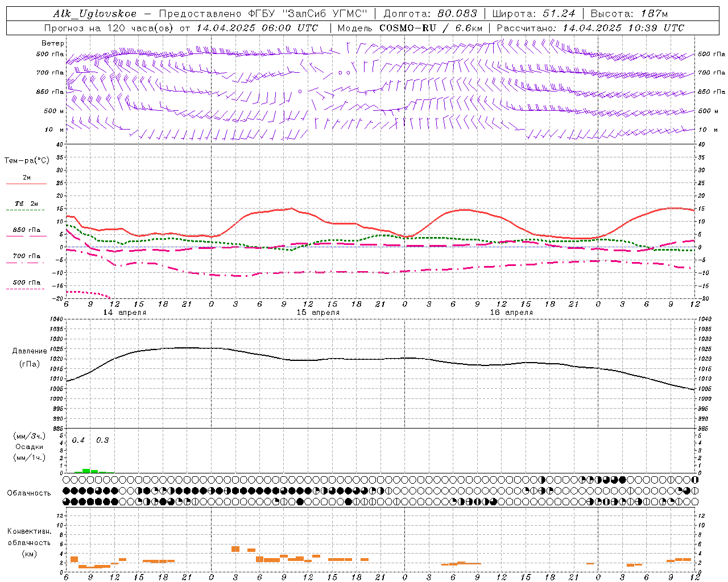Screen dimensions: 728x582
Task: Click the '2м' temperature legend entry
Action: 27,177
